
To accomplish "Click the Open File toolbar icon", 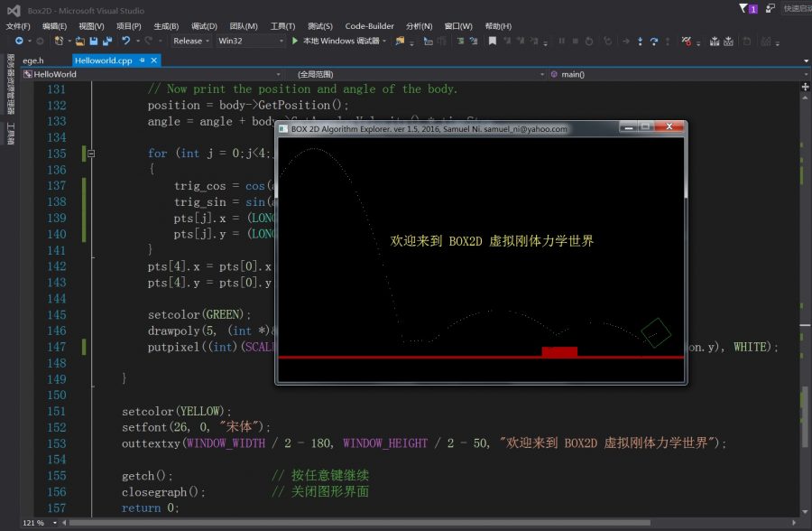I will [78, 41].
